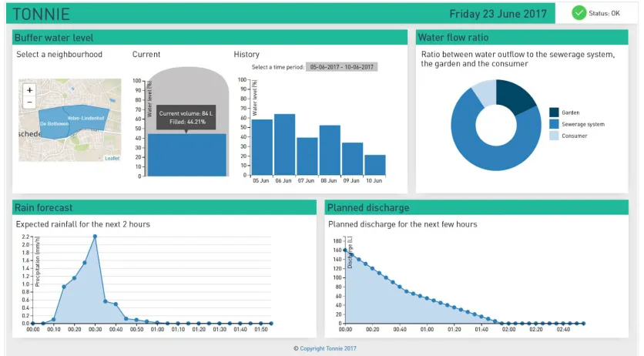
Task: Click the first discharge data point at 00:00
Action: click(x=345, y=250)
